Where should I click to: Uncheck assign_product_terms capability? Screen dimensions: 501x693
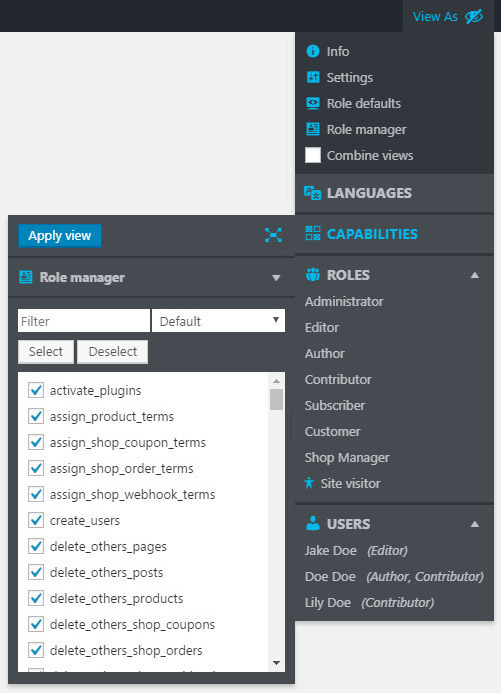(x=36, y=416)
